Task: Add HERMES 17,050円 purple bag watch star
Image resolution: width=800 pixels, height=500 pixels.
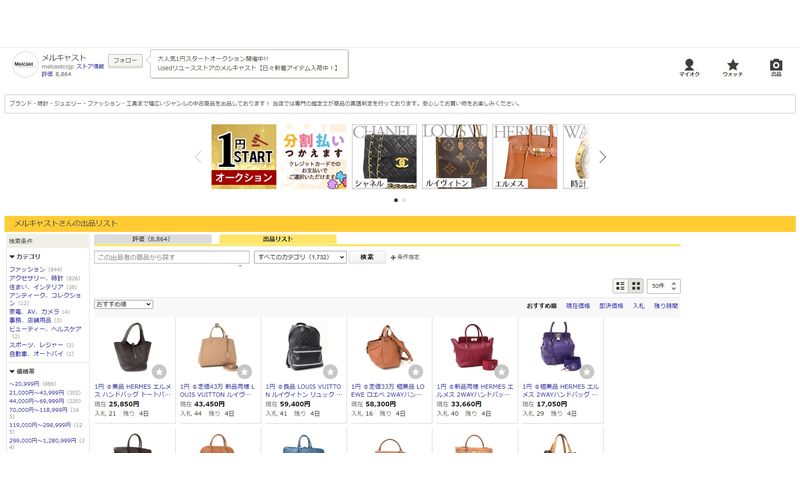Action: tap(587, 372)
